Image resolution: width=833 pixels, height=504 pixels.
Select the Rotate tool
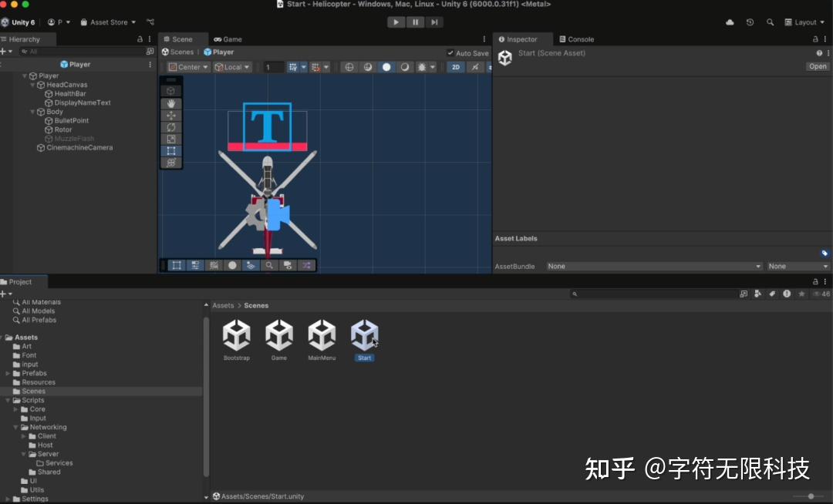[x=171, y=127]
